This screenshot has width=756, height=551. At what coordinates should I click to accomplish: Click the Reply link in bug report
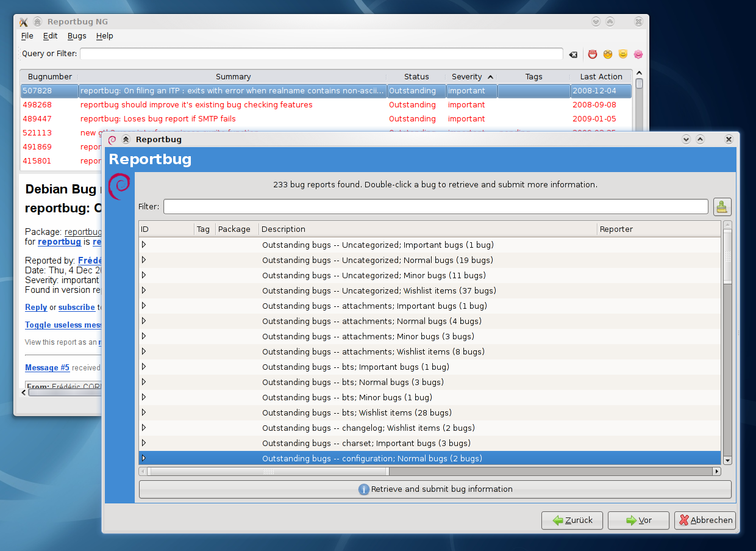click(x=36, y=308)
